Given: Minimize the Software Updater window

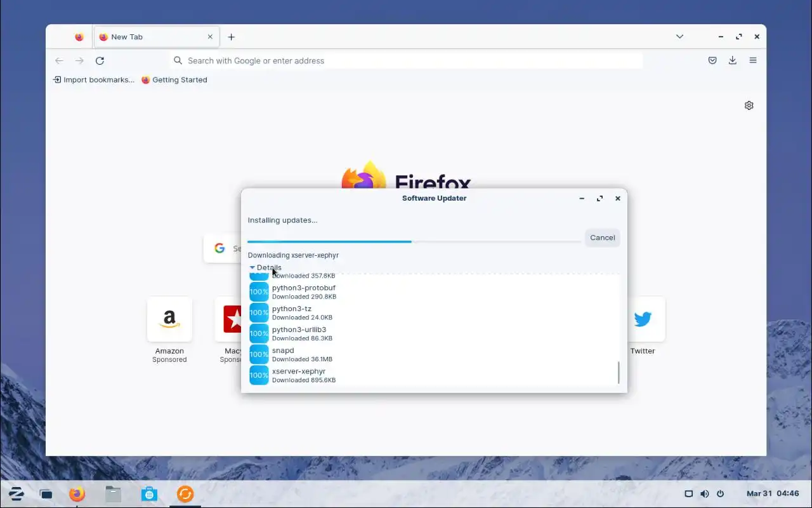Looking at the screenshot, I should (582, 198).
